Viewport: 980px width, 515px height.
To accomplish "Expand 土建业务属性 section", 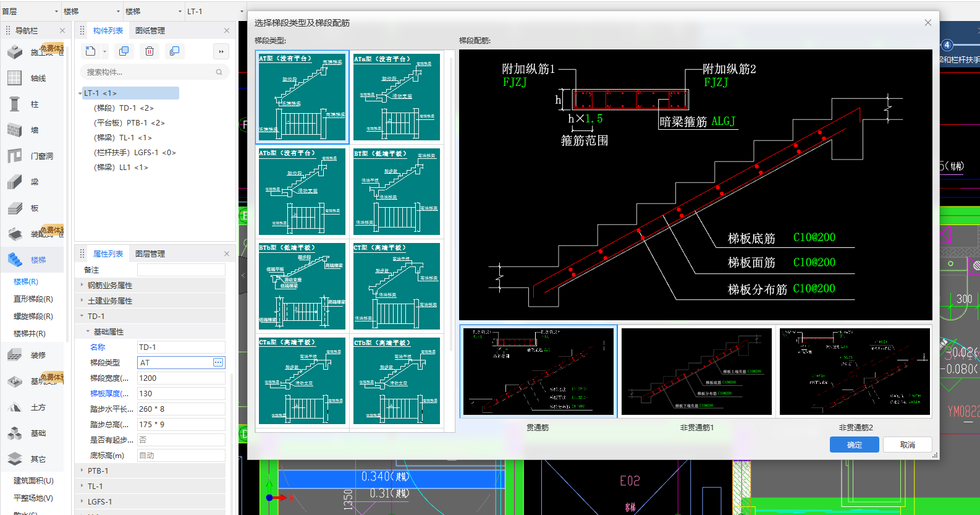I will [x=82, y=300].
